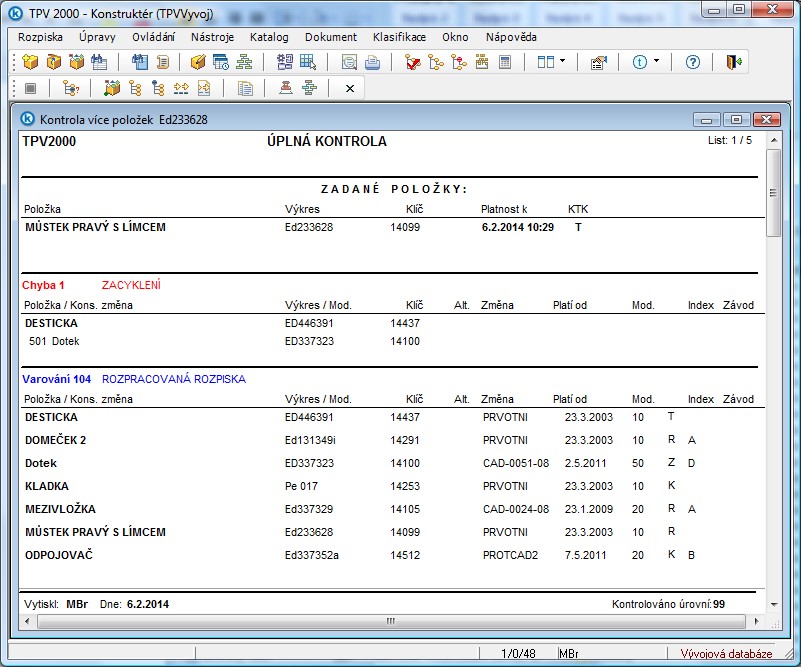This screenshot has width=801, height=667.
Task: Click the green hierarchy structure icon
Action: coord(244,62)
